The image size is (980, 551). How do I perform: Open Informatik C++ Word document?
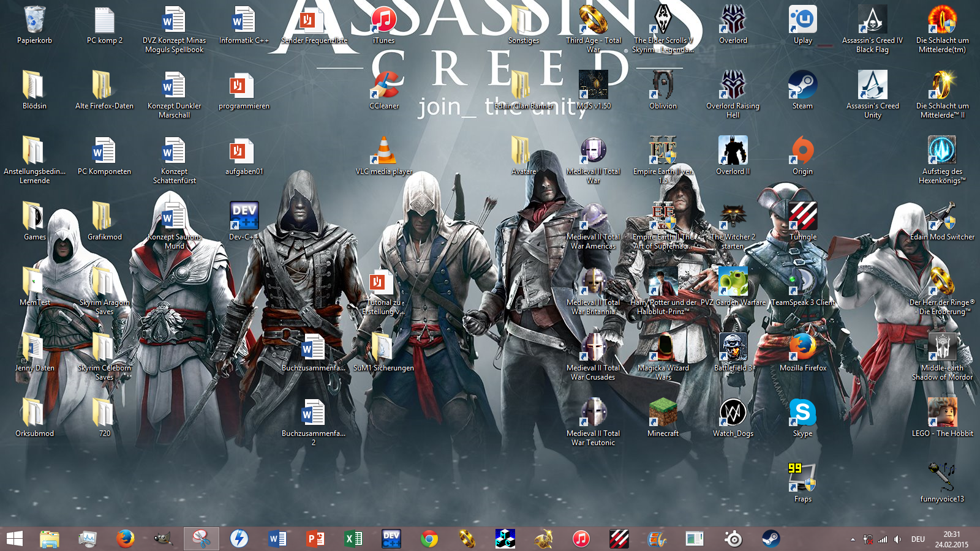[x=244, y=20]
